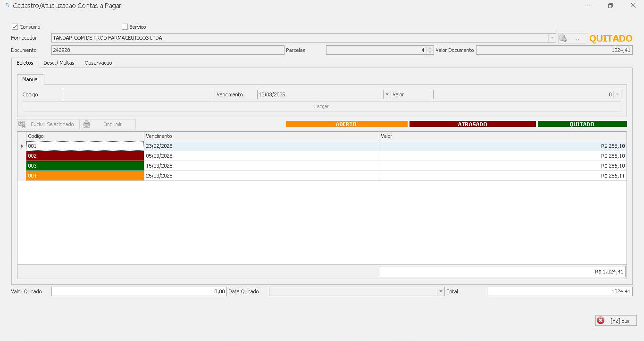Click the dark red ATRASADO legend bar
This screenshot has width=644, height=341.
pos(472,124)
